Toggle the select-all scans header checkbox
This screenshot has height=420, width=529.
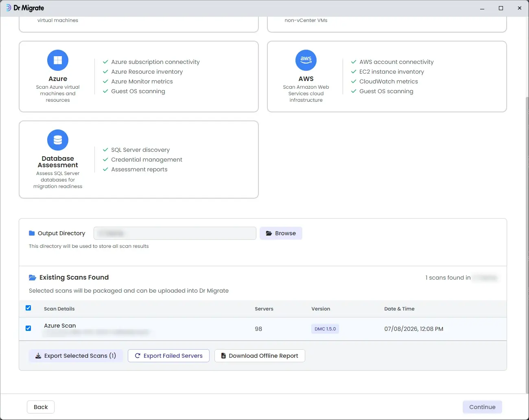click(x=28, y=308)
